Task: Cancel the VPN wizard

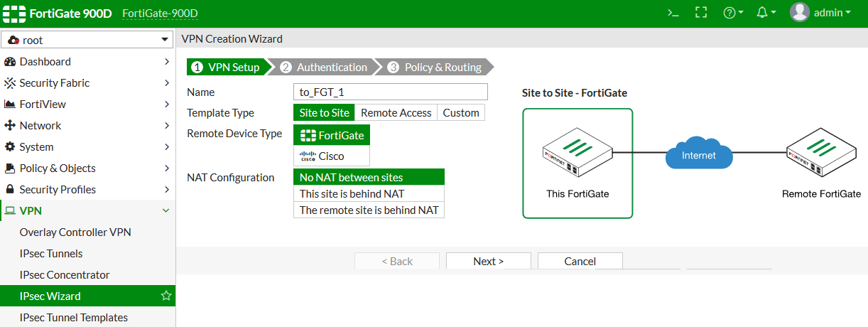Action: [580, 261]
